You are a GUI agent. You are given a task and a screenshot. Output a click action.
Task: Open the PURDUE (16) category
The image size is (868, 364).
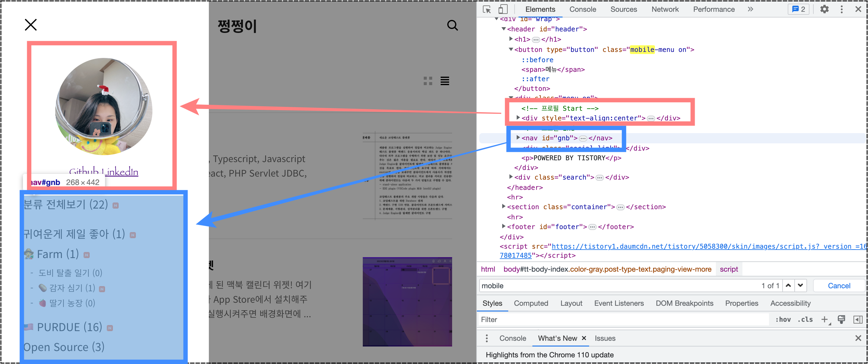(69, 327)
